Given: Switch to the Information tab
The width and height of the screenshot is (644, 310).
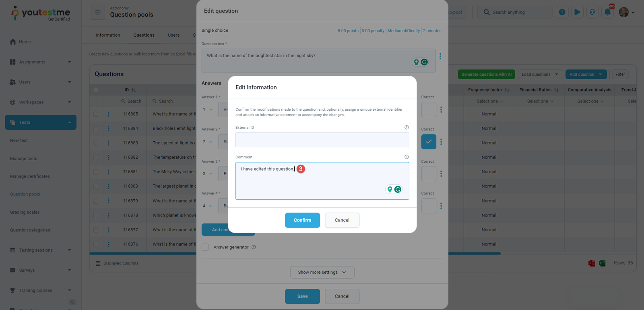Looking at the screenshot, I should coord(108,35).
